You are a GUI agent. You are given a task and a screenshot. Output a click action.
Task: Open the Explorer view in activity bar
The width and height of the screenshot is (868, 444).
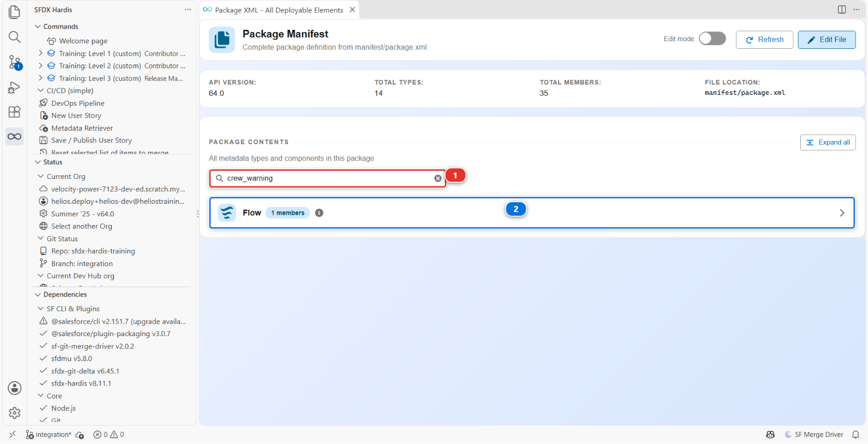pos(15,12)
